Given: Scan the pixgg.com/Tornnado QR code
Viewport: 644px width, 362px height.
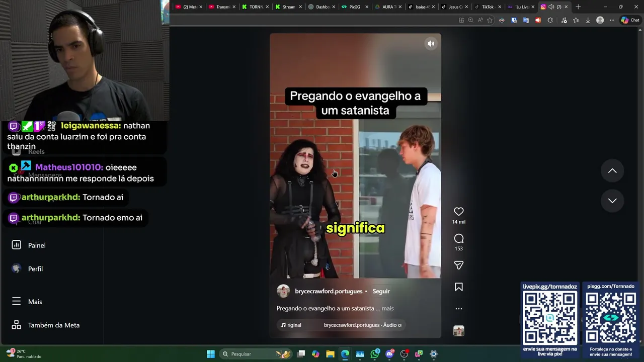Looking at the screenshot, I should pyautogui.click(x=611, y=318).
